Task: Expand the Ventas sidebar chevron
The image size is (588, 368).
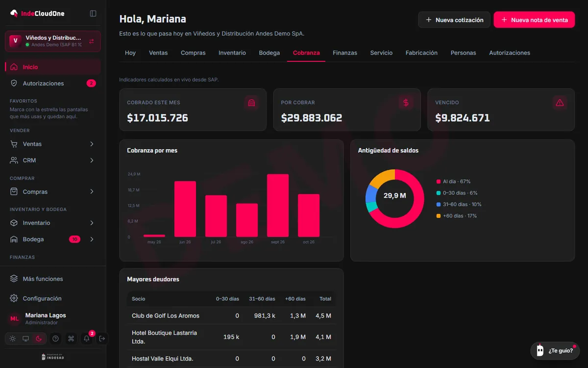Action: click(x=92, y=144)
